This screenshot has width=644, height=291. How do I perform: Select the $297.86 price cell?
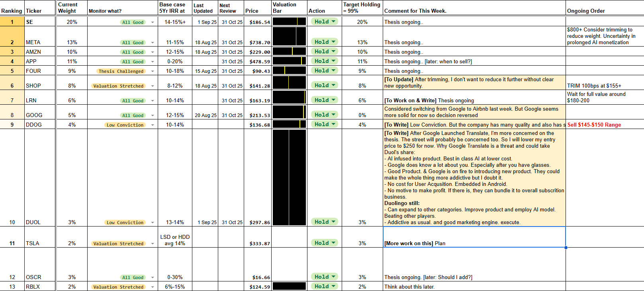point(258,178)
